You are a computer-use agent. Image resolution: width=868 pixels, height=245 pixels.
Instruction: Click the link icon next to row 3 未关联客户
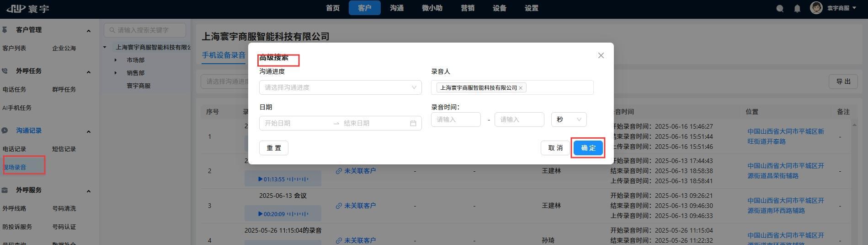click(339, 206)
